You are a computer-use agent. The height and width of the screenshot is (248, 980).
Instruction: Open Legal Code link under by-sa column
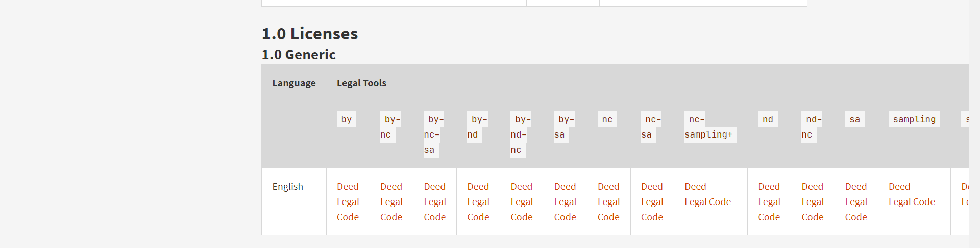click(x=565, y=210)
